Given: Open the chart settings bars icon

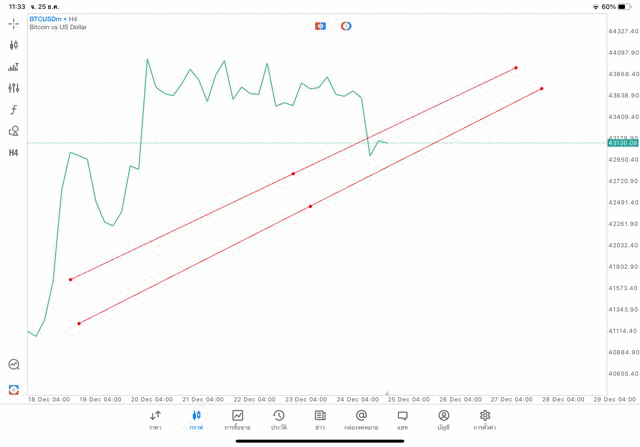Looking at the screenshot, I should (x=14, y=67).
